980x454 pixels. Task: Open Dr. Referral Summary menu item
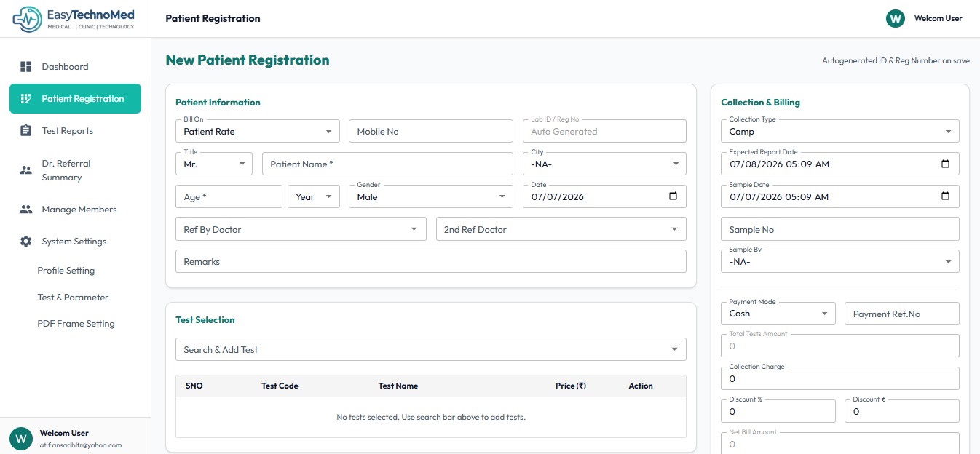click(75, 170)
